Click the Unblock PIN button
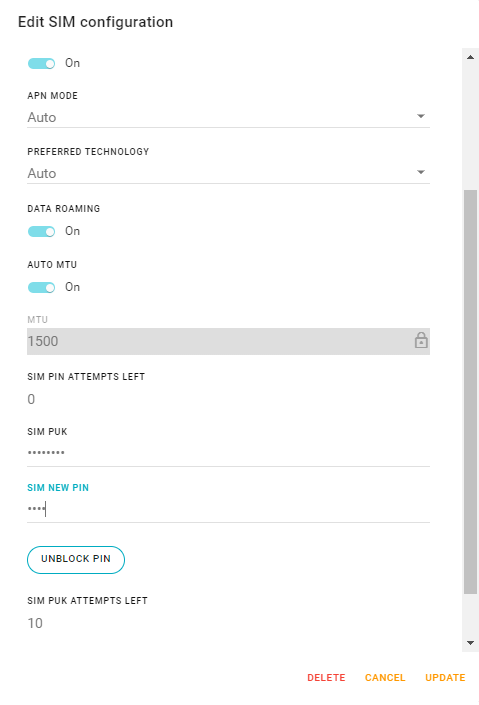479x705 pixels. (x=76, y=559)
